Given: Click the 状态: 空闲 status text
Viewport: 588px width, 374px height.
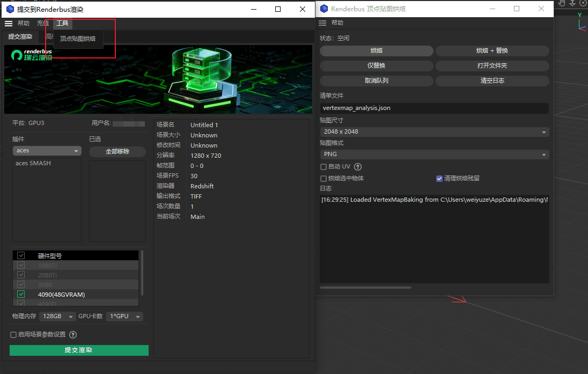Looking at the screenshot, I should (x=334, y=38).
